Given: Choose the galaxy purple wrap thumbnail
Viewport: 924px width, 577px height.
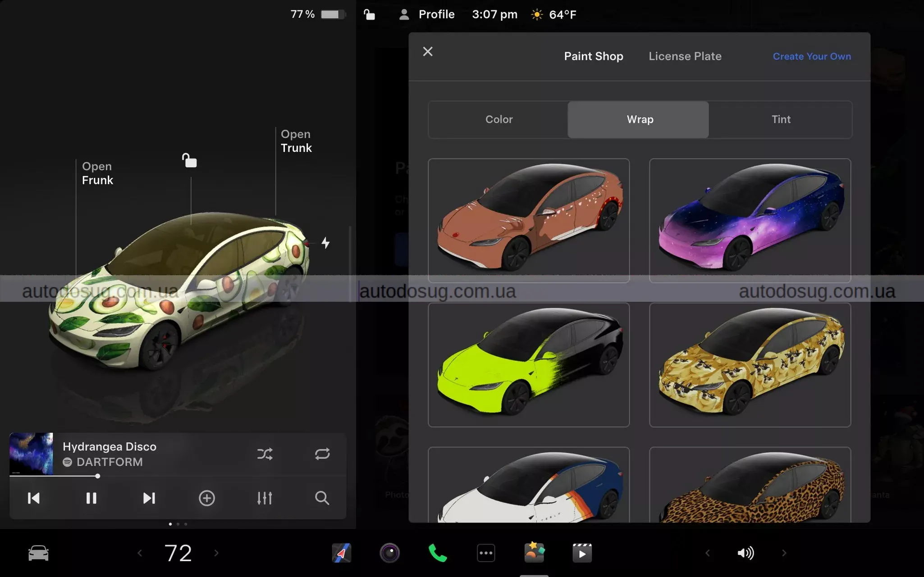Looking at the screenshot, I should pyautogui.click(x=750, y=220).
